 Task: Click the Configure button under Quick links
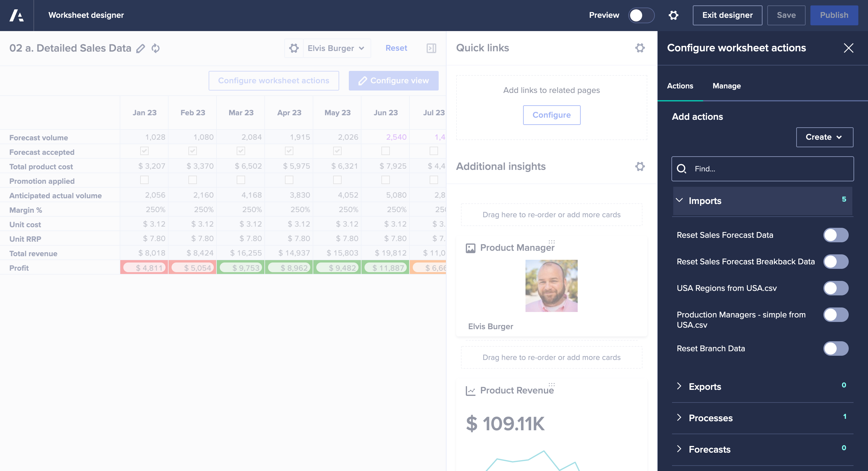[x=552, y=115]
